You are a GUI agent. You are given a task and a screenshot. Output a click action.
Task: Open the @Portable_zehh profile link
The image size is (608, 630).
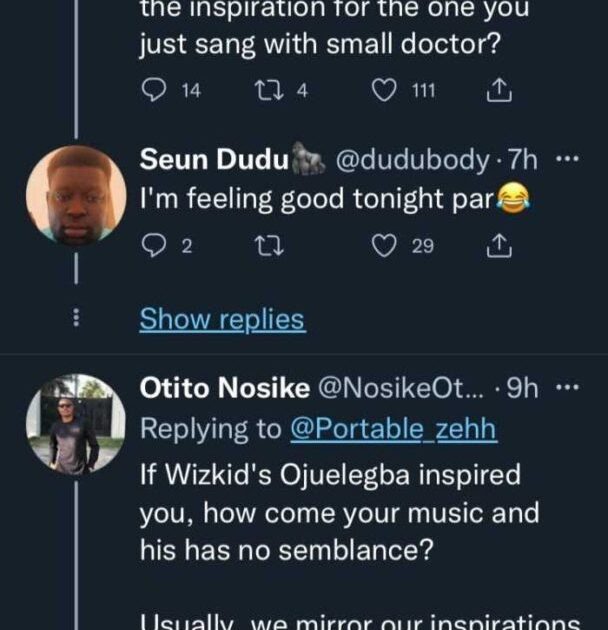393,429
